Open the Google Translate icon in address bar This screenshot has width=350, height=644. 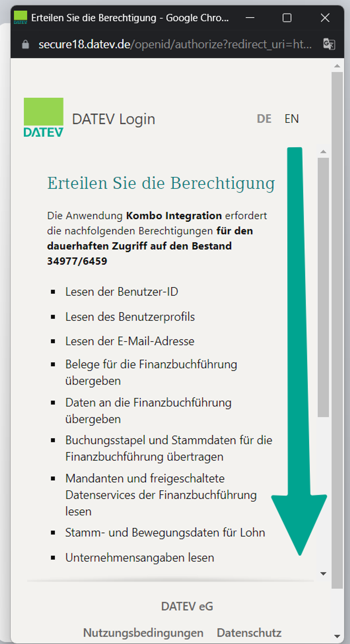329,44
